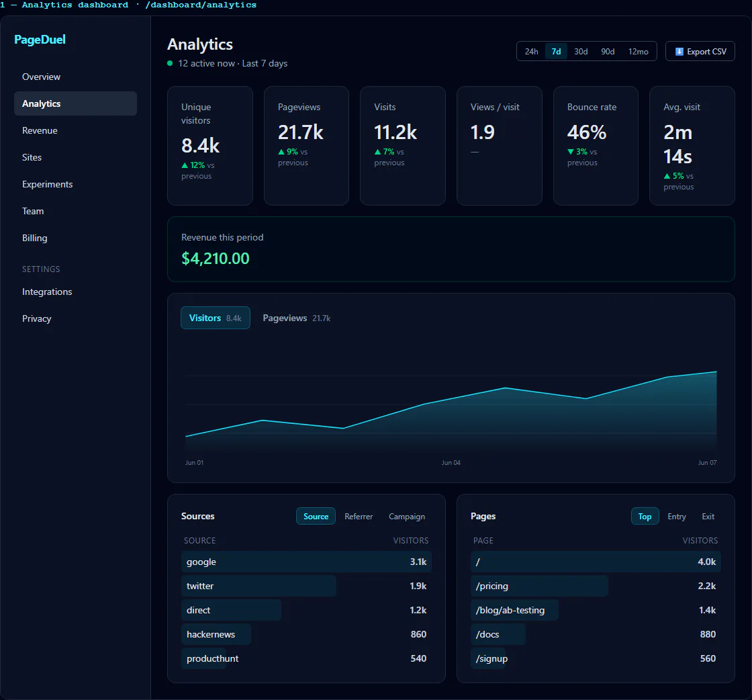Open Sites in the sidebar
This screenshot has height=700, width=752.
click(x=75, y=157)
